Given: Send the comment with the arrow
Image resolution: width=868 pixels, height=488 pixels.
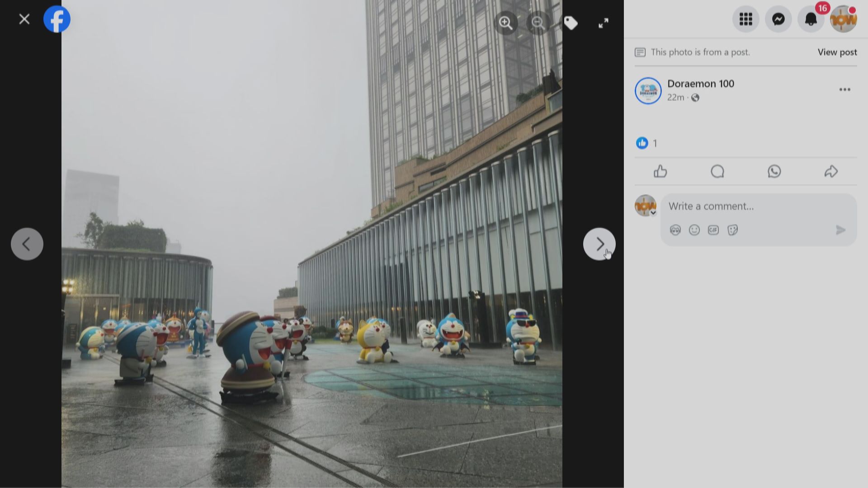Looking at the screenshot, I should click(840, 230).
